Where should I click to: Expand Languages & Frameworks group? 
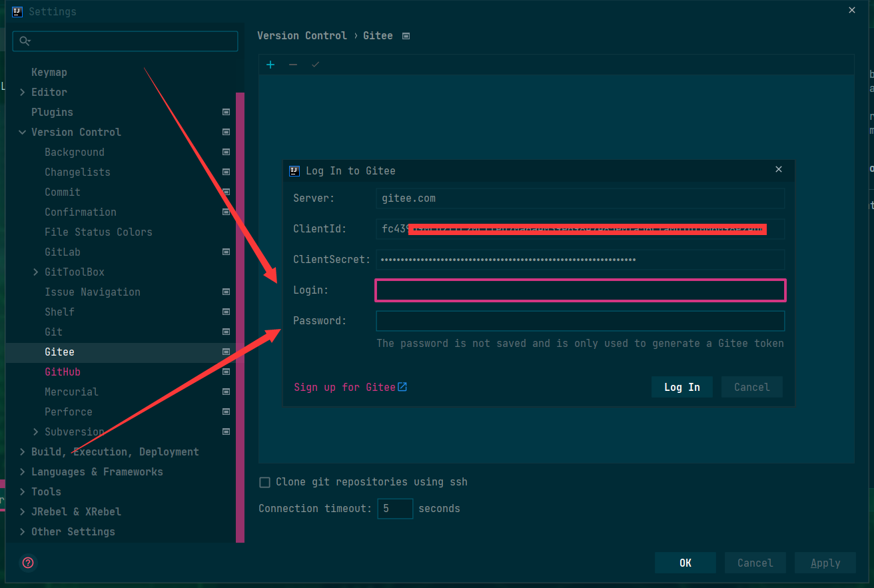tap(23, 471)
